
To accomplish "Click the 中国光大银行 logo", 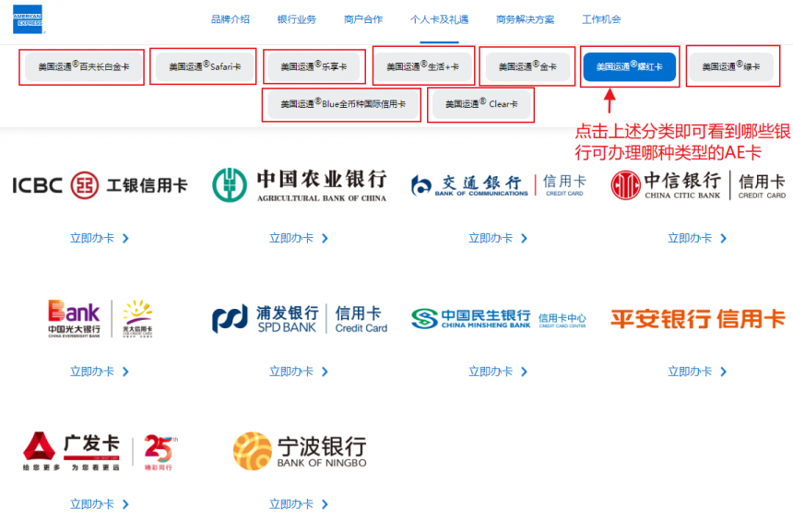I will [x=101, y=319].
